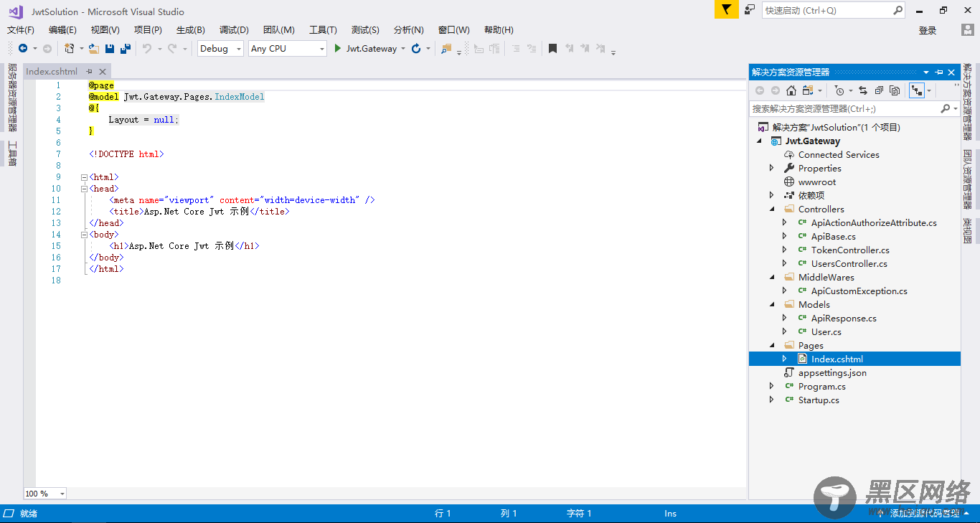Open the 服务器资源管理器 side tab

click(x=11, y=98)
